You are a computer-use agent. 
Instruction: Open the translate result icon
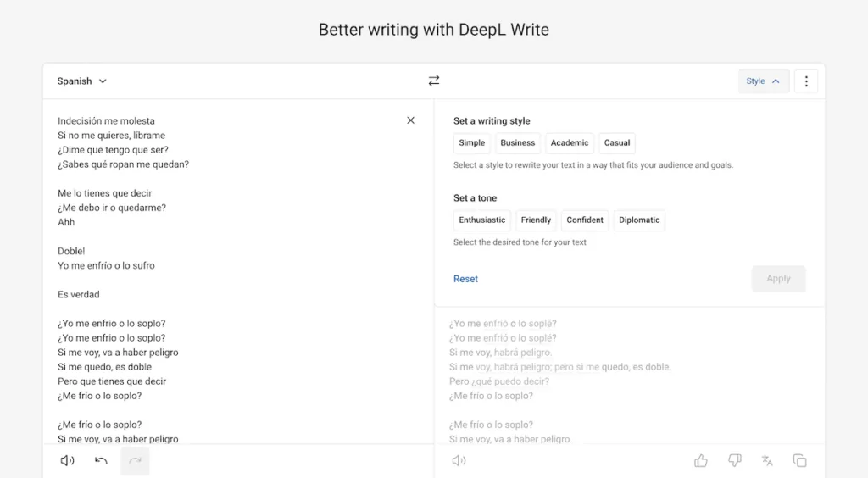[x=767, y=460]
